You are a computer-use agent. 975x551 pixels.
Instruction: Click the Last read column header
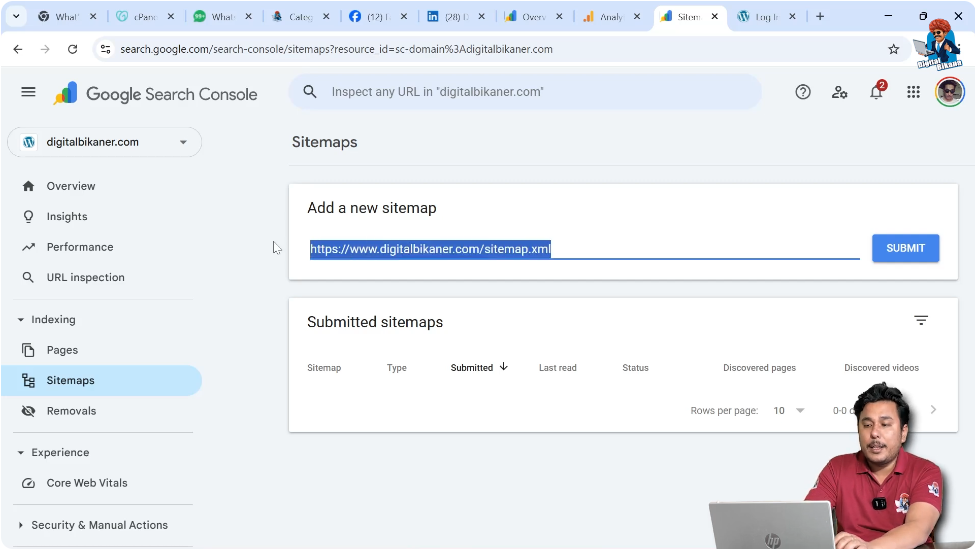[x=558, y=368]
